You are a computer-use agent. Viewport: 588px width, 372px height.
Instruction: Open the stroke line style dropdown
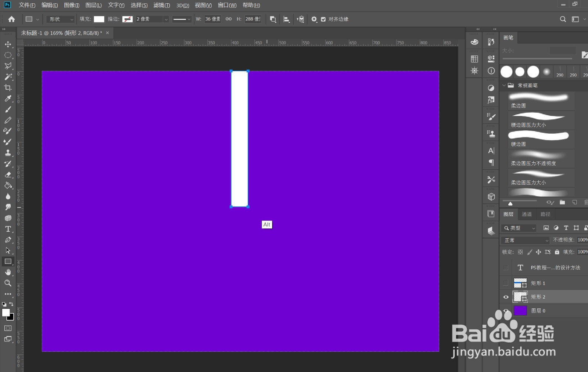coord(182,19)
